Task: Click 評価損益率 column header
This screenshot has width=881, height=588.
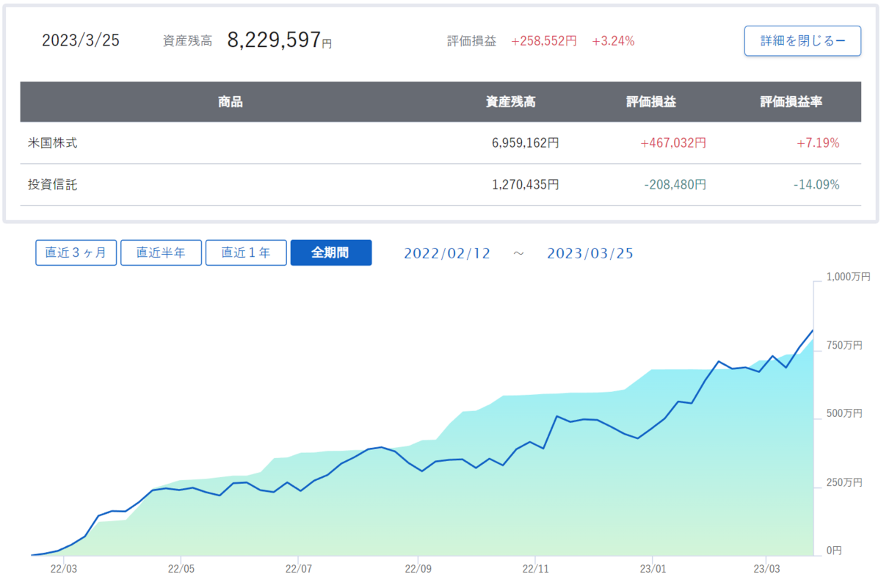Action: (x=791, y=102)
